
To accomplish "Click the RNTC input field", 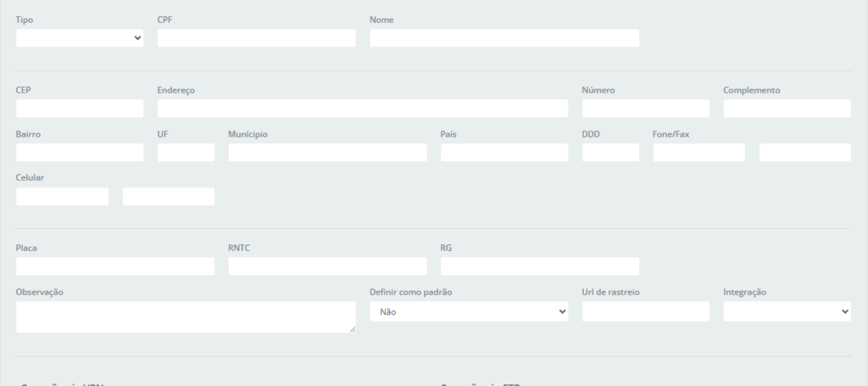I will [x=327, y=266].
